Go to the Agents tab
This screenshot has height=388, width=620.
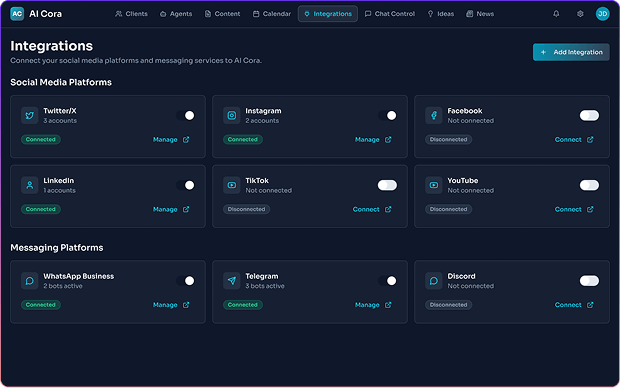tap(176, 14)
